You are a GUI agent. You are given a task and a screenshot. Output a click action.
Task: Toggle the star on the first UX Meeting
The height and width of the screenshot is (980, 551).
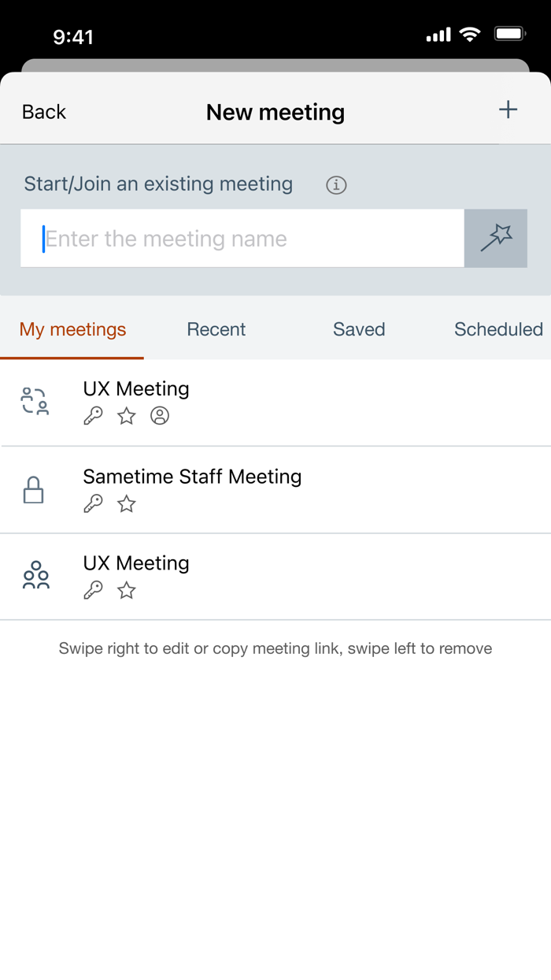point(126,415)
